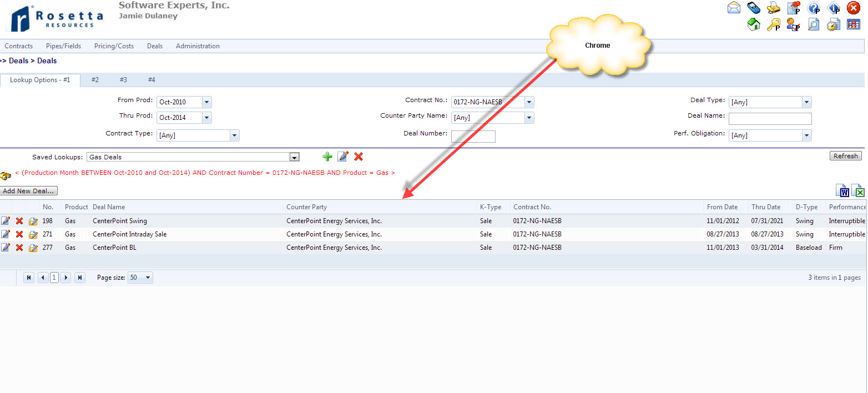Delete saved lookup with red X

click(x=359, y=157)
